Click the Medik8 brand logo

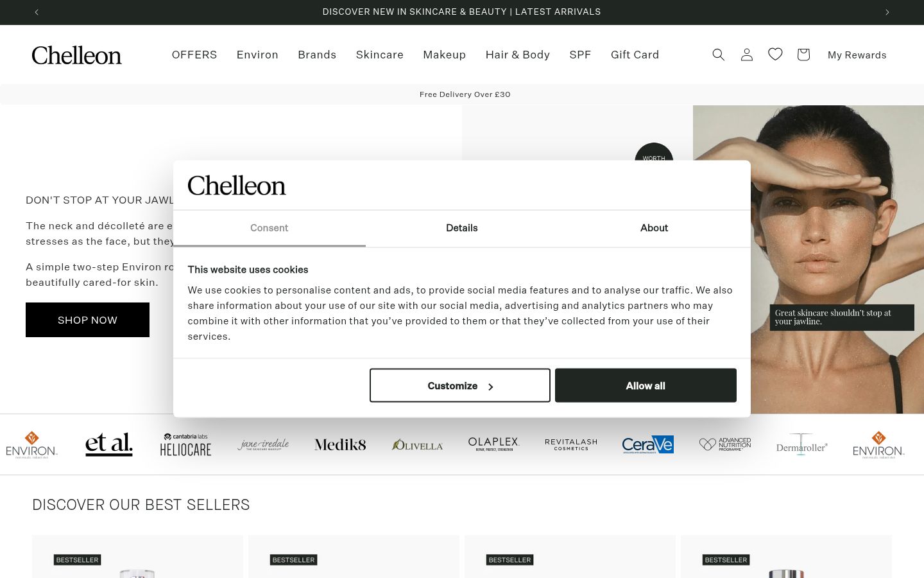click(340, 444)
